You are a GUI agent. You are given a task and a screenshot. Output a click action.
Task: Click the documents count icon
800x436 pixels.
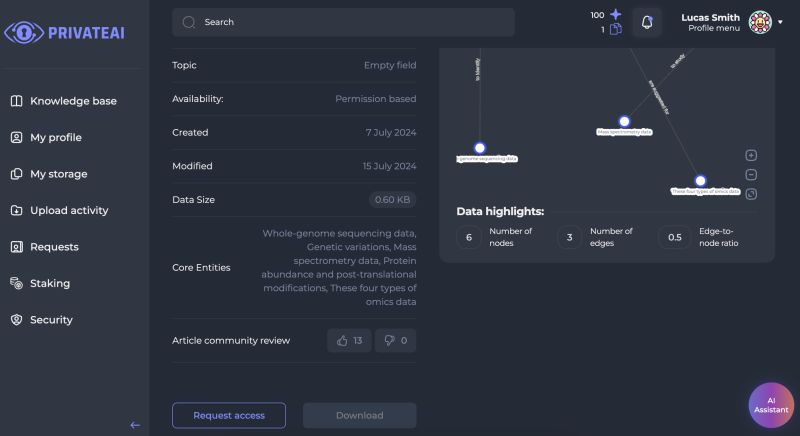pos(616,29)
